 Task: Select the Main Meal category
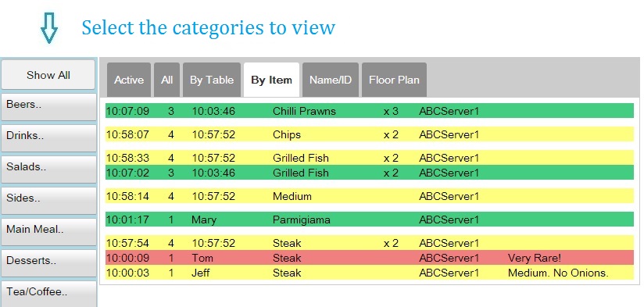(48, 231)
